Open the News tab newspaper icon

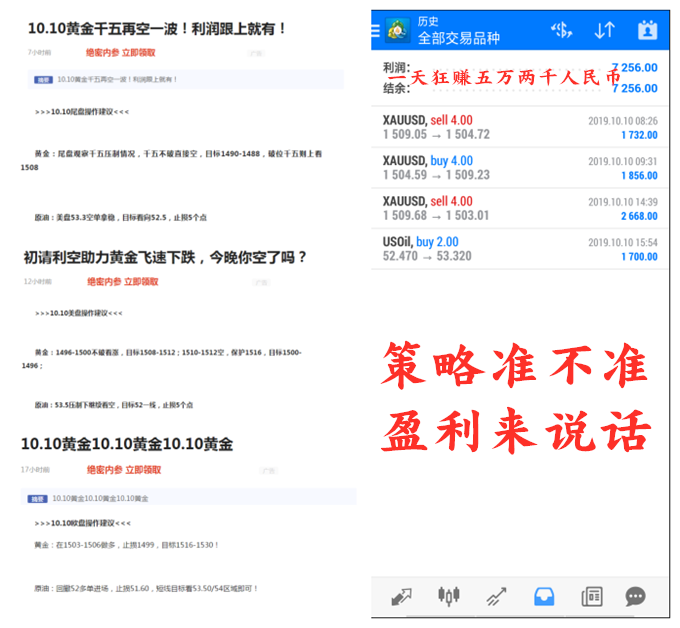[591, 597]
